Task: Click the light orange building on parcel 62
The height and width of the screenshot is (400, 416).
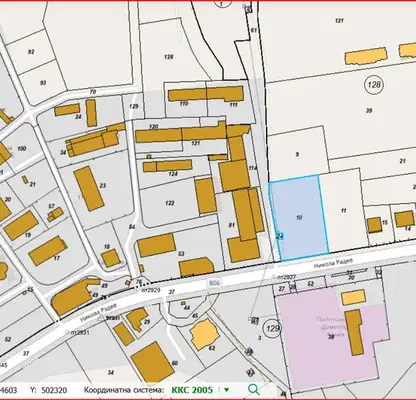Action: (204, 334)
